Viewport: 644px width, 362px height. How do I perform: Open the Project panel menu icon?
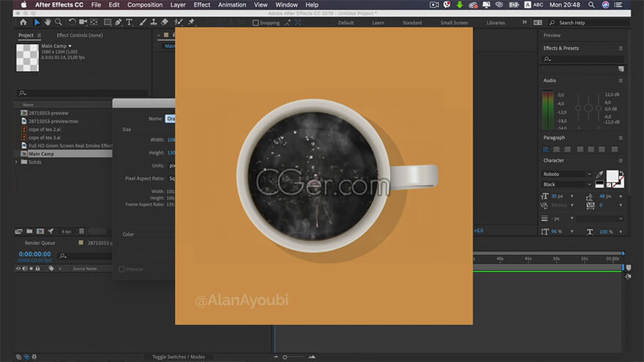(39, 36)
